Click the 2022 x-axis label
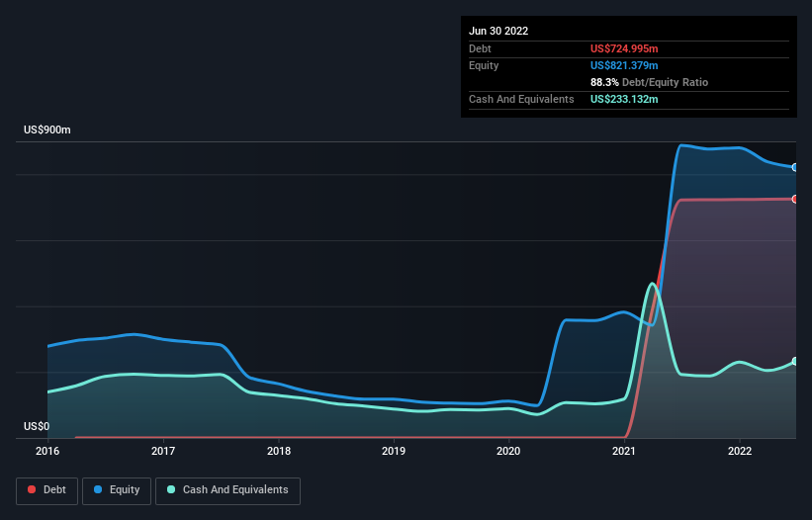812x520 pixels. tap(740, 451)
